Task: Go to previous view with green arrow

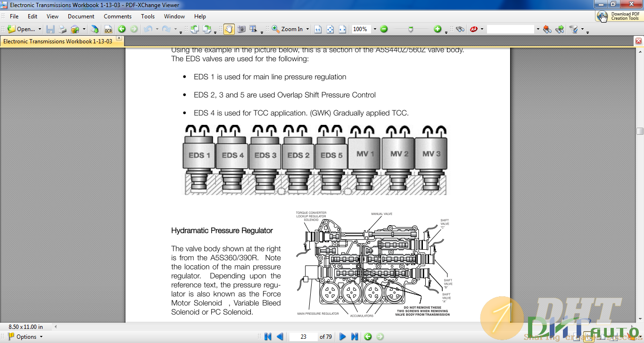Action: [x=122, y=29]
